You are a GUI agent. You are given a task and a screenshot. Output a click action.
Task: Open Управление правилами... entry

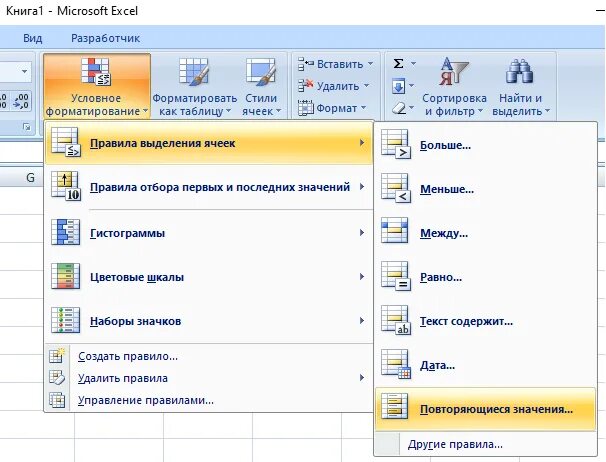(x=208, y=400)
